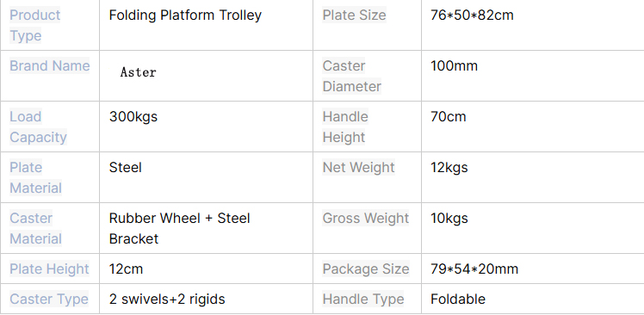Screen dimensions: 644x315
Task: Click the Plate Material label
Action: point(36,178)
